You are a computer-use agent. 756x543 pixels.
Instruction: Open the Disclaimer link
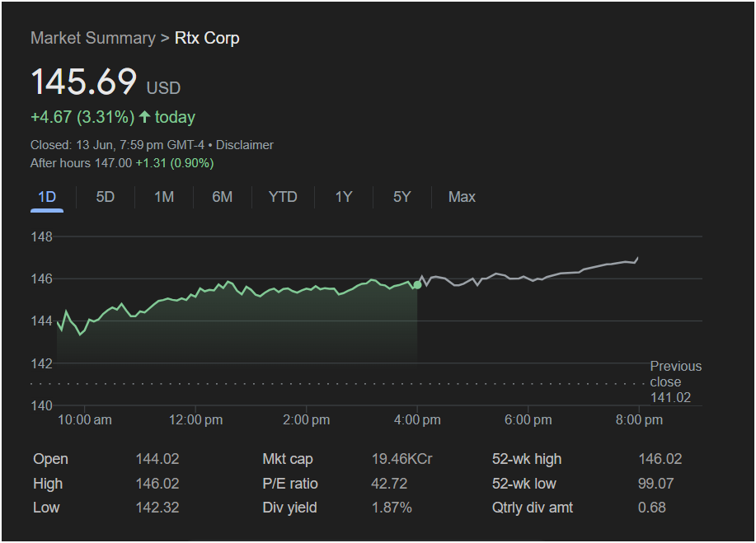point(245,145)
